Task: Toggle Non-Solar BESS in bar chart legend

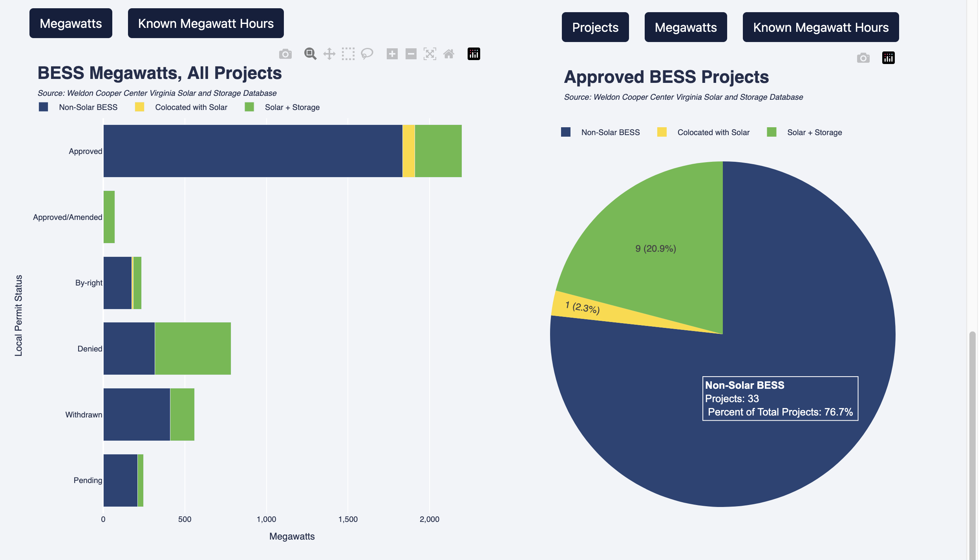Action: pyautogui.click(x=88, y=107)
